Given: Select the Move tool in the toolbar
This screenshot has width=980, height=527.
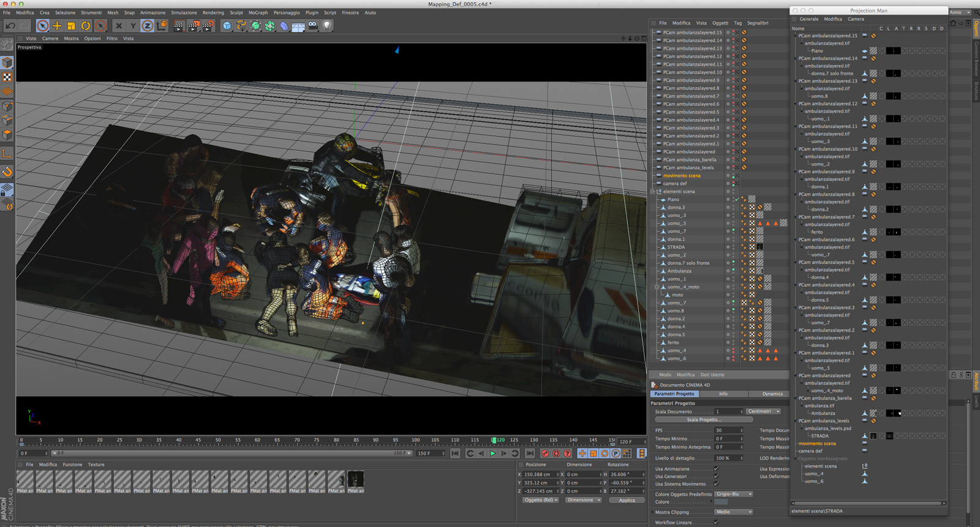Looking at the screenshot, I should (57, 26).
